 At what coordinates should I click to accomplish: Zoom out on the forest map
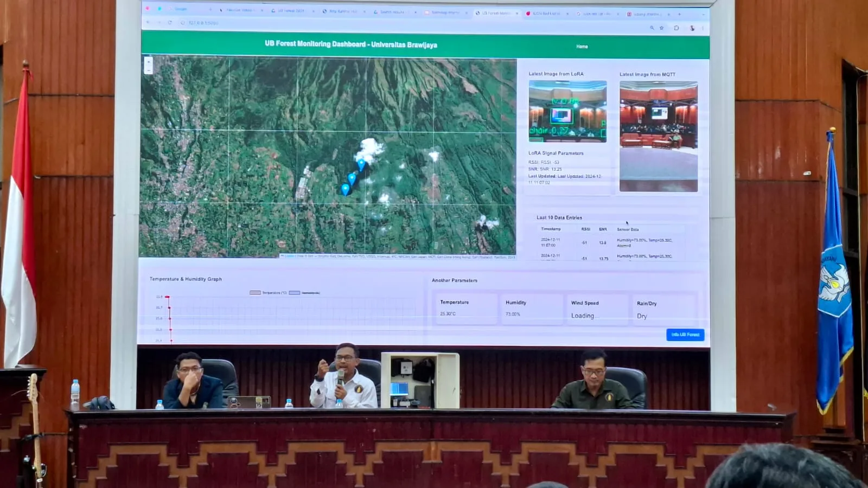point(148,70)
